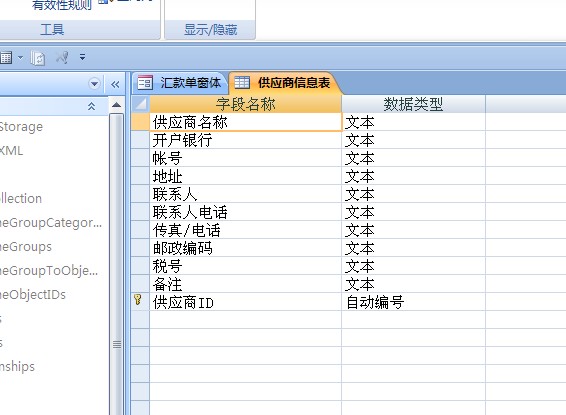The height and width of the screenshot is (415, 566).
Task: Click the data type cell for 供应商ID
Action: [413, 302]
